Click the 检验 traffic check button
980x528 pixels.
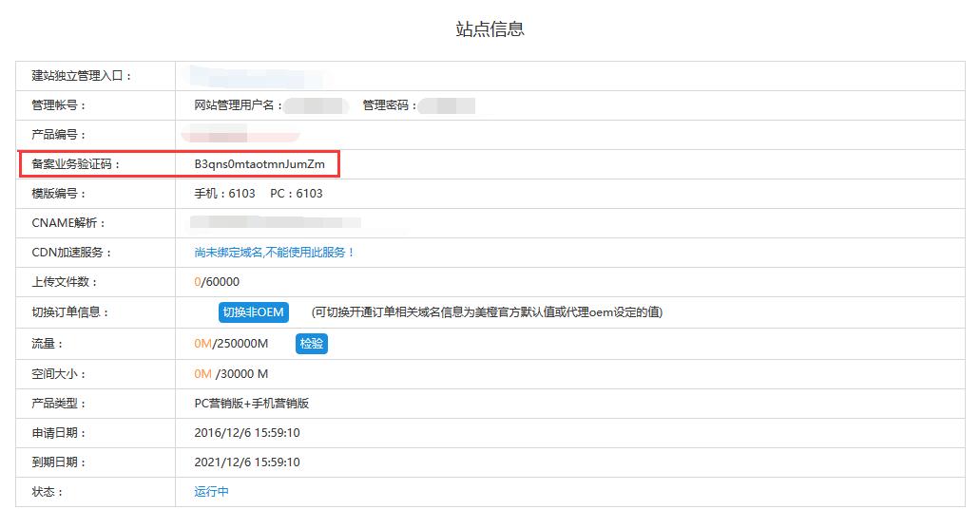coord(311,343)
